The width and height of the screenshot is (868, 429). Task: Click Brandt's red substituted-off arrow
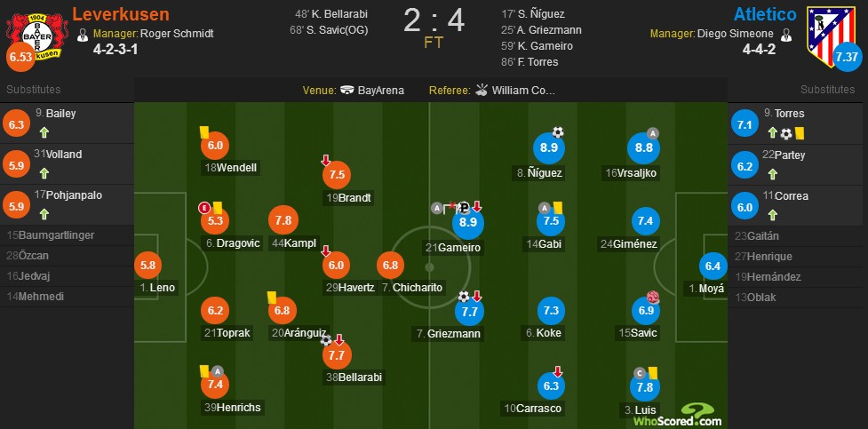(326, 161)
